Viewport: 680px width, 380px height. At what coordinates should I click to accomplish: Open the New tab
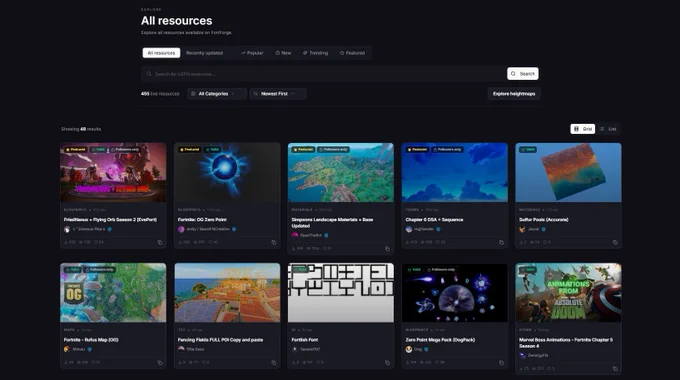283,53
